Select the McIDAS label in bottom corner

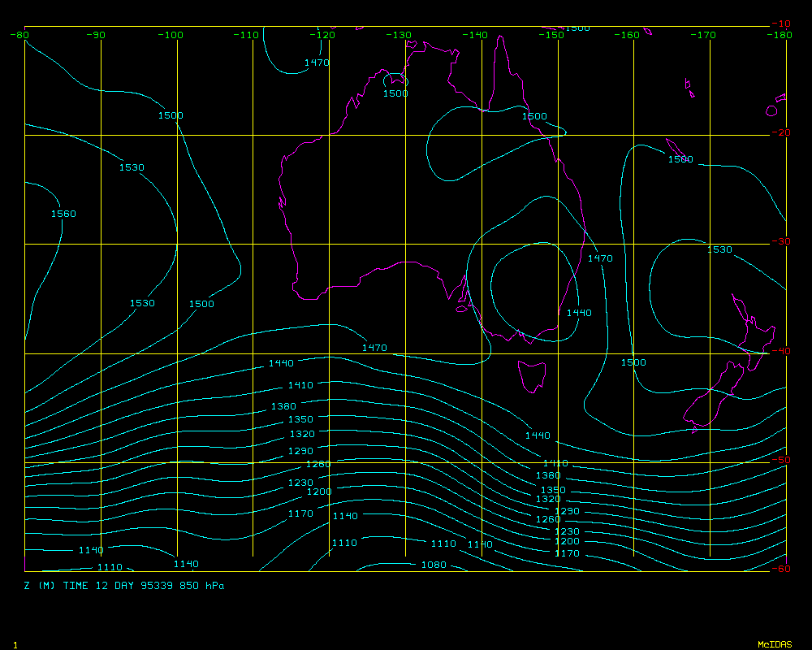pyautogui.click(x=774, y=644)
